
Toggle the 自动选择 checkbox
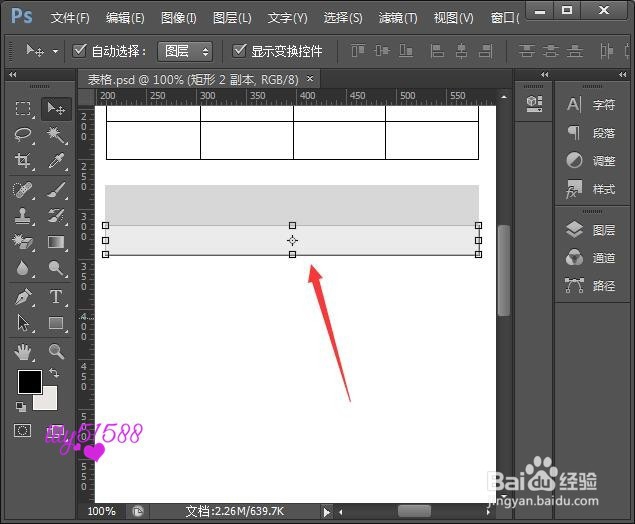(79, 51)
